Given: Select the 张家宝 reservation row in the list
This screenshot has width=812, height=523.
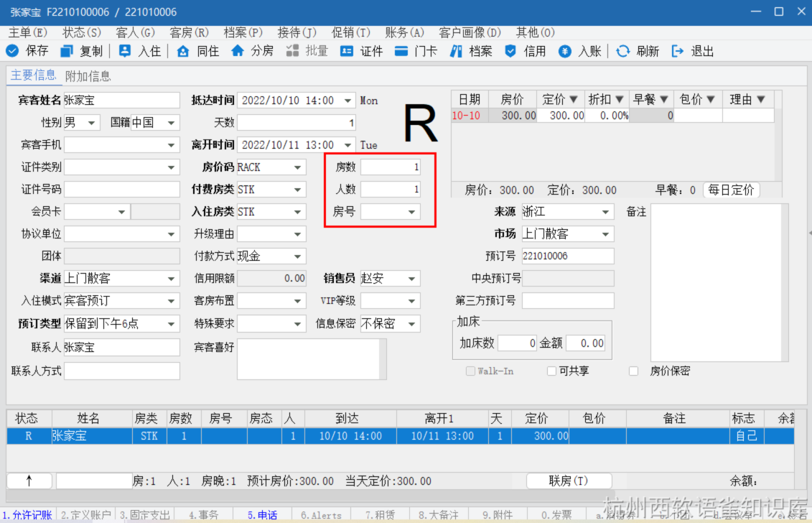Looking at the screenshot, I should [400, 436].
